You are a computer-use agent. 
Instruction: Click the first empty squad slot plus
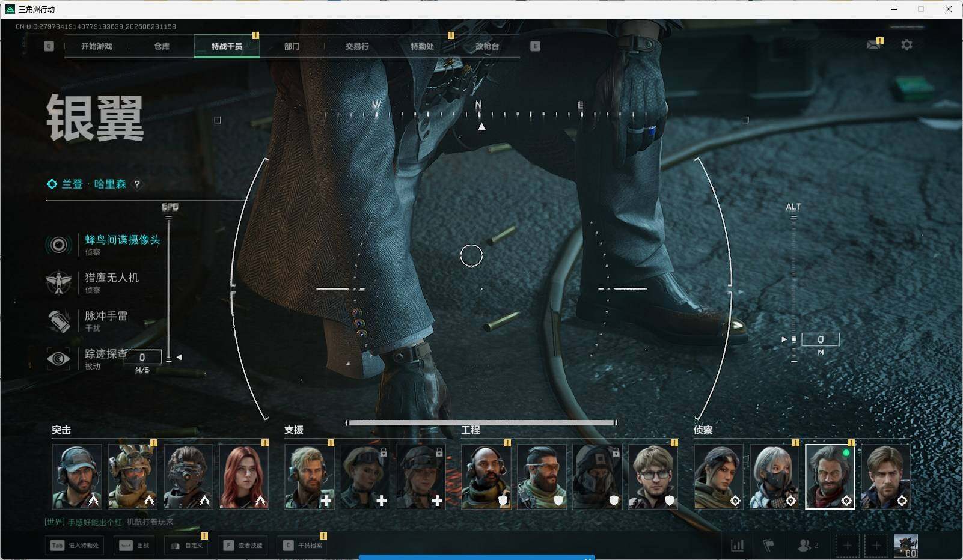coord(847,546)
